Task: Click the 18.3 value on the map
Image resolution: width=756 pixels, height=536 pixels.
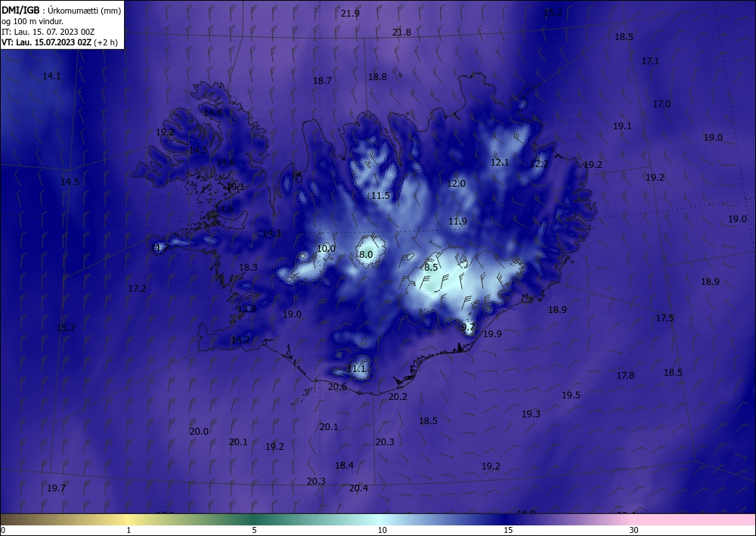Action: coord(248,268)
